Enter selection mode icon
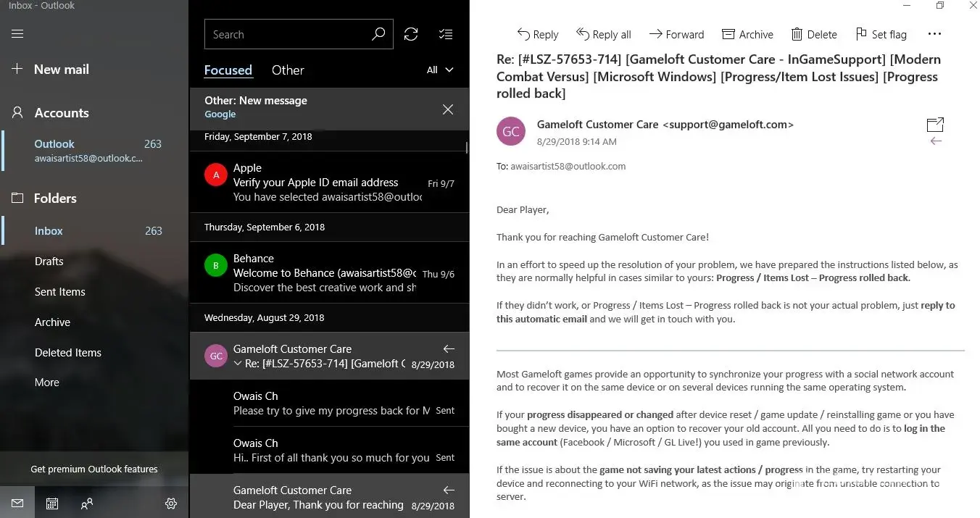This screenshot has width=980, height=518. (x=446, y=34)
